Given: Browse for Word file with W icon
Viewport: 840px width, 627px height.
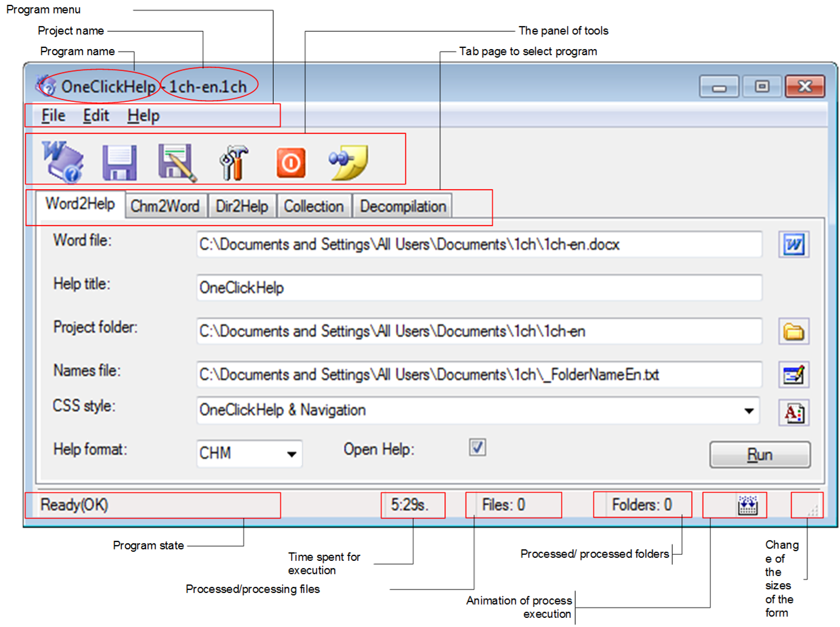Looking at the screenshot, I should 793,244.
